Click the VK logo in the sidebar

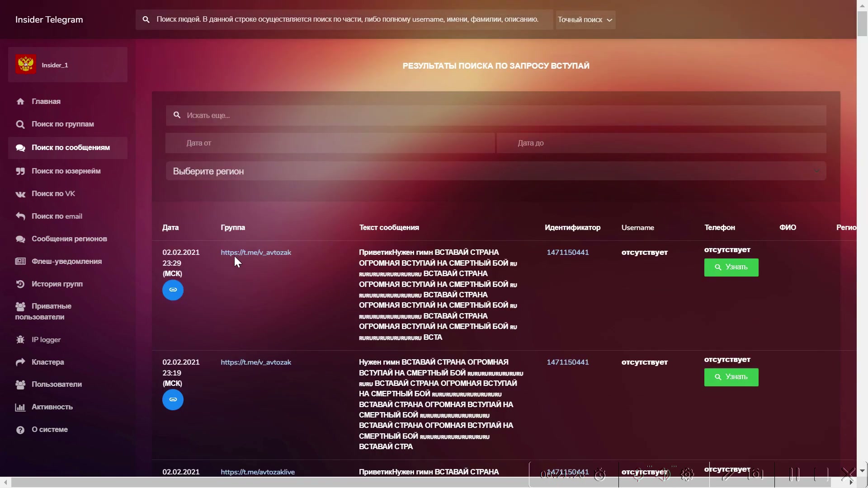click(20, 194)
